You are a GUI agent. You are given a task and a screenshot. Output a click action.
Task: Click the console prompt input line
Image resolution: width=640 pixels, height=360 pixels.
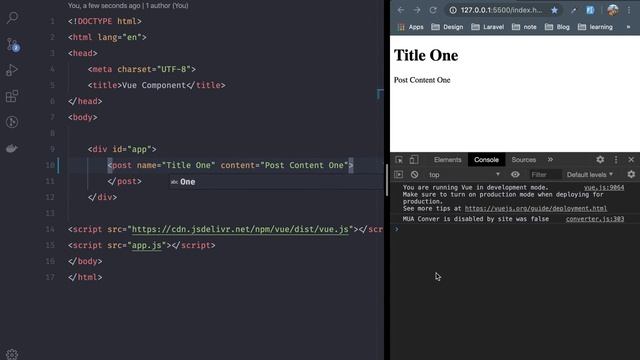[x=515, y=230]
